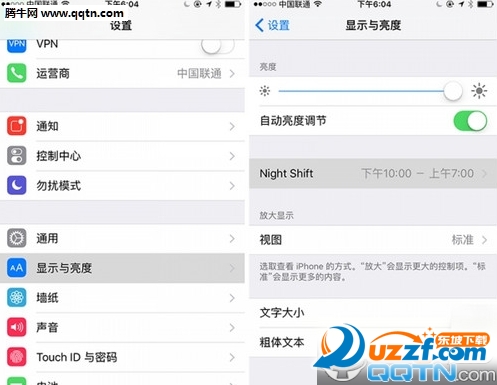Open the Touch ID 与密码 entry
This screenshot has width=497, height=385.
click(x=122, y=357)
